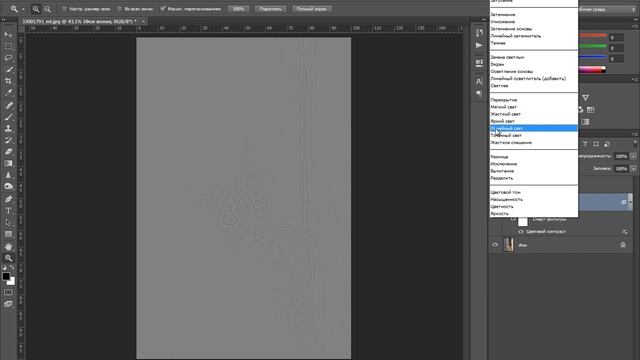
Task: Select the Dodge tool
Action: [x=8, y=187]
